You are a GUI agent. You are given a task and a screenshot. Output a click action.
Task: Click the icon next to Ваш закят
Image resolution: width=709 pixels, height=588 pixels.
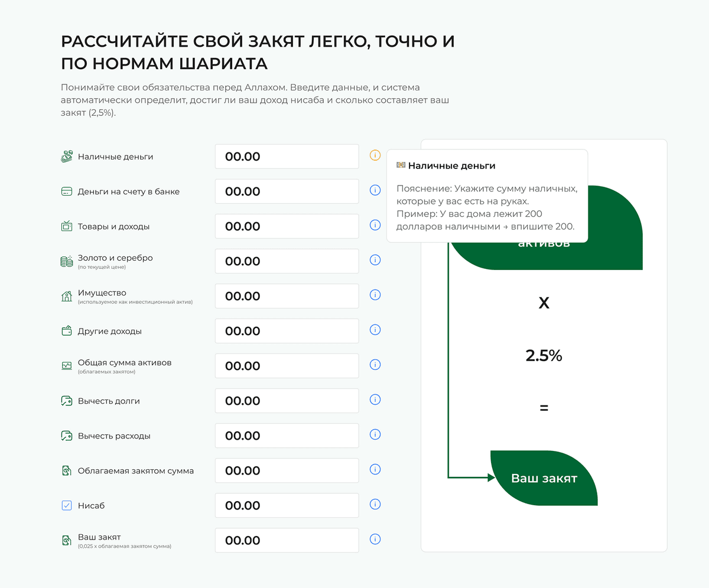[67, 540]
